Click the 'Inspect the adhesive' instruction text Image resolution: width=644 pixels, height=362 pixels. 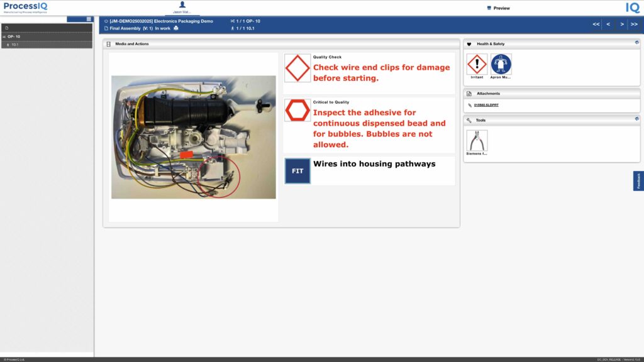[x=379, y=128]
